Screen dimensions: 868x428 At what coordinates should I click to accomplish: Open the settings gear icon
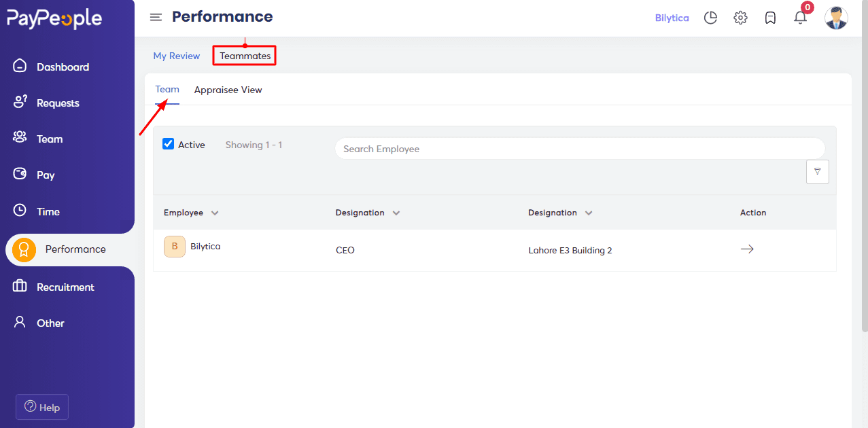(x=740, y=18)
